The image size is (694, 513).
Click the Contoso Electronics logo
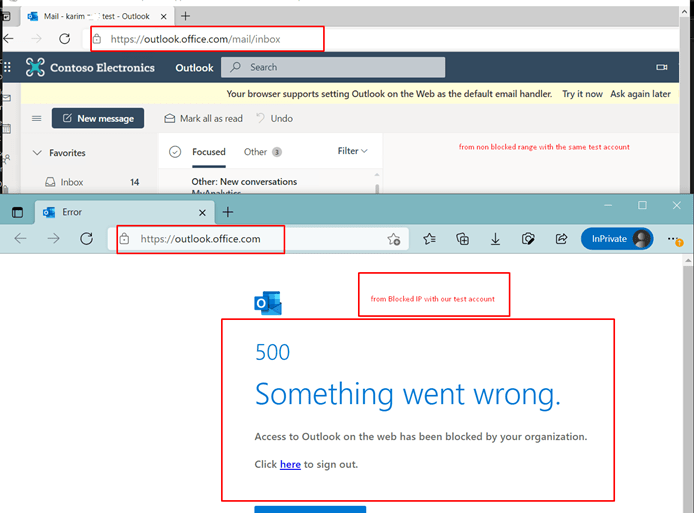[36, 68]
